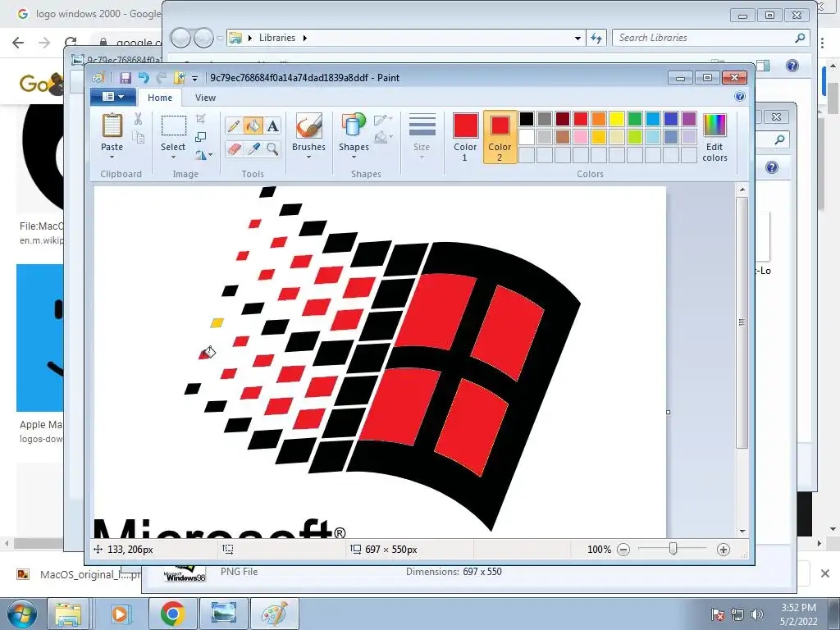Click the zoom in plus button

click(724, 550)
